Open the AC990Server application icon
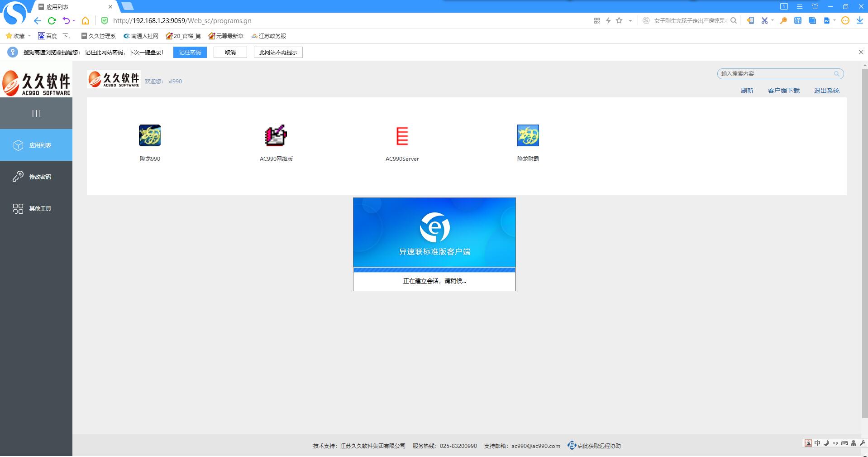This screenshot has width=868, height=457. click(x=402, y=135)
